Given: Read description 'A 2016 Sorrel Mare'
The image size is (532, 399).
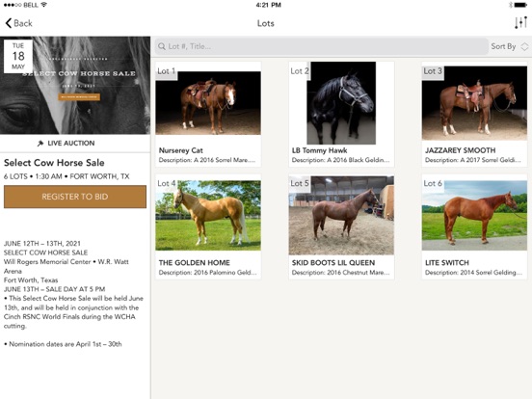Looking at the screenshot, I should [207, 160].
